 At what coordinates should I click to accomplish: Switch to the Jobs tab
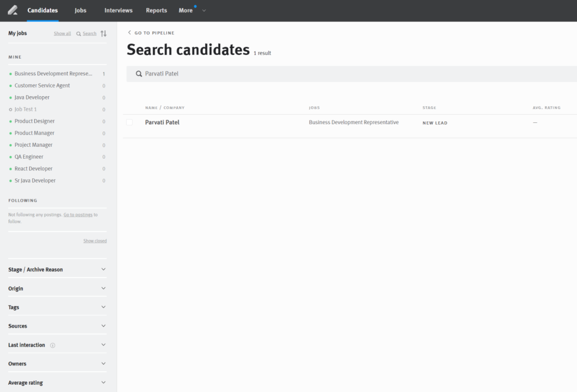[x=80, y=10]
